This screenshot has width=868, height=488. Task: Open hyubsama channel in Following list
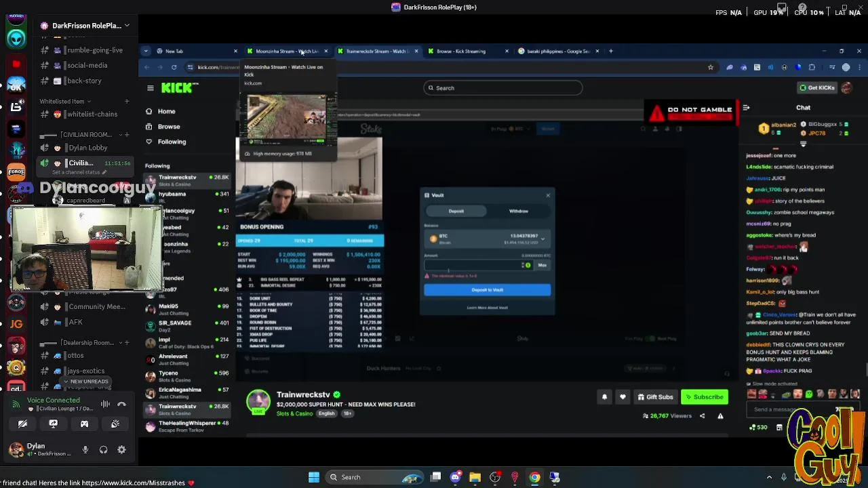[x=186, y=197]
